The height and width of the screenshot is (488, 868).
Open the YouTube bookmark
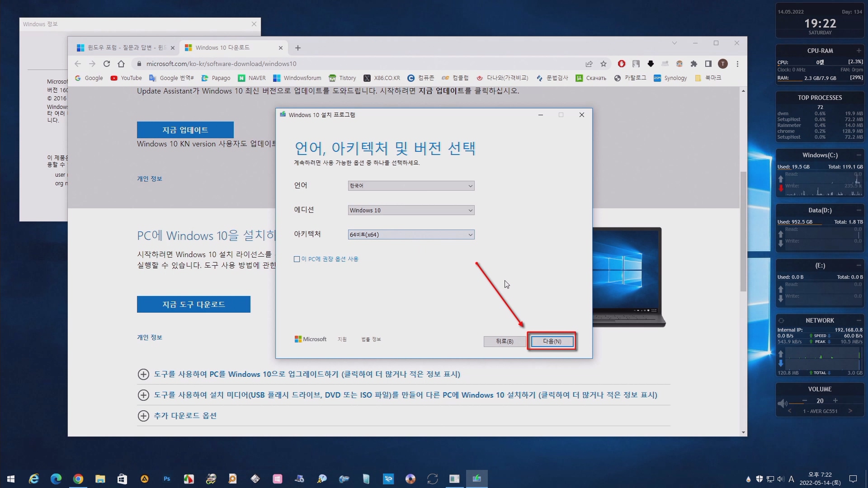126,78
